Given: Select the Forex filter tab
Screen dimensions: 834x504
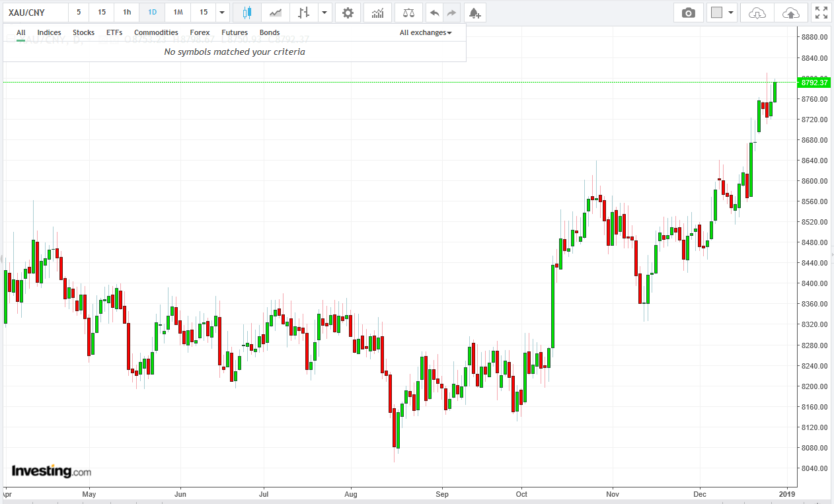Looking at the screenshot, I should pos(200,32).
